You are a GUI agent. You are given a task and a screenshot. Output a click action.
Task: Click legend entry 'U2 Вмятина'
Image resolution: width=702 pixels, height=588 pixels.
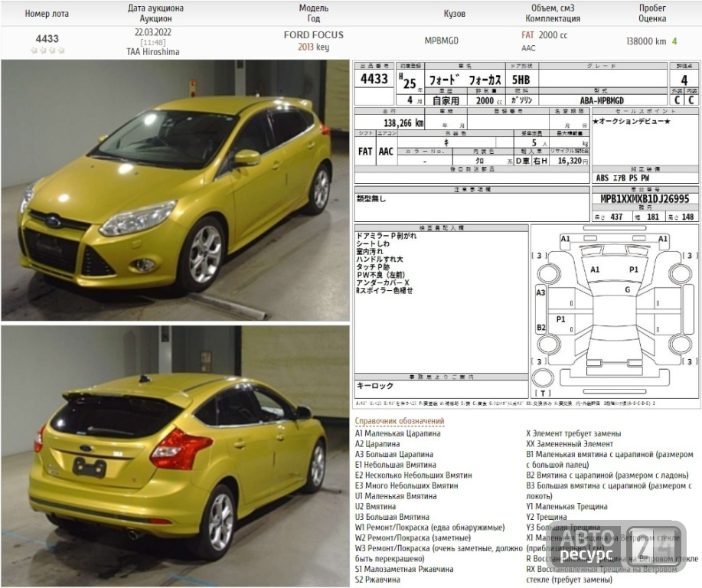[375, 507]
